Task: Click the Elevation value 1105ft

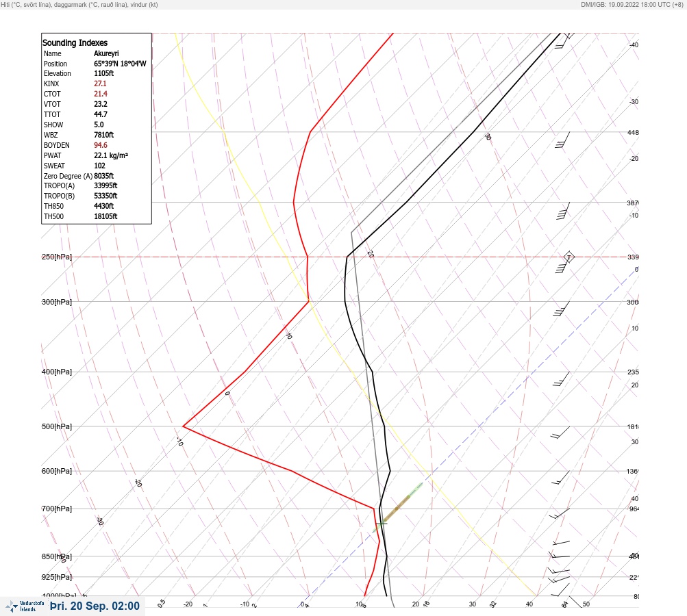Action: click(104, 73)
